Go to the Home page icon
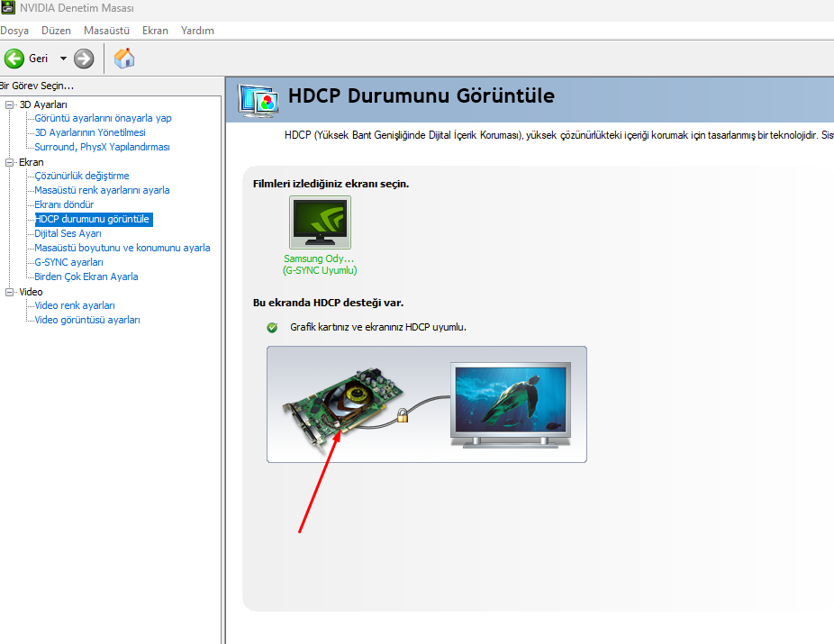834x644 pixels. click(x=124, y=58)
